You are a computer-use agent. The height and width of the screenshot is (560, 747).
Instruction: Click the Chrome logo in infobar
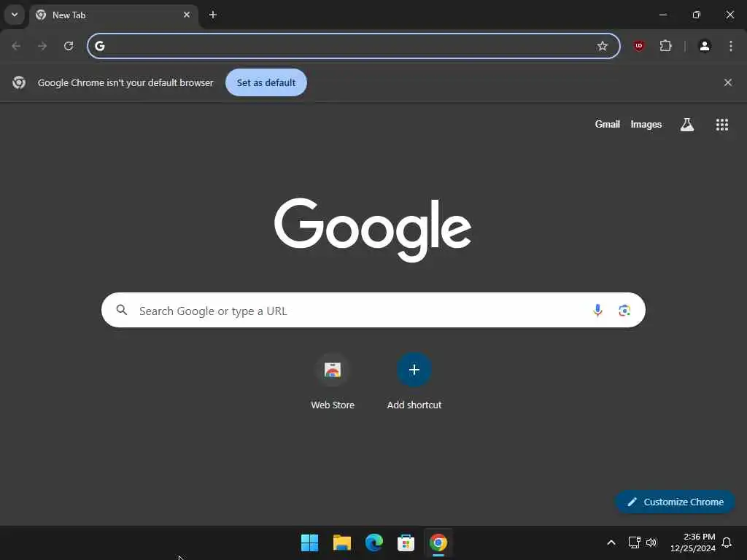tap(19, 82)
